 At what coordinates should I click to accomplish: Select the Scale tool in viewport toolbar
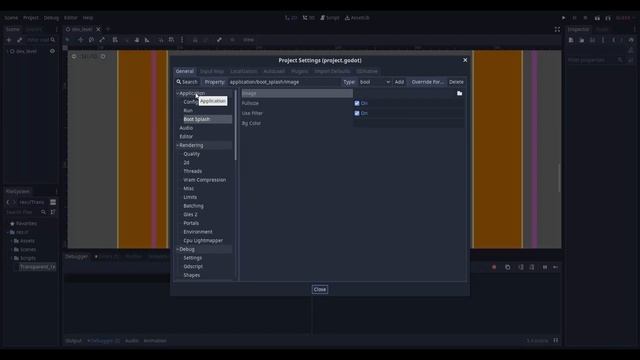(102, 40)
